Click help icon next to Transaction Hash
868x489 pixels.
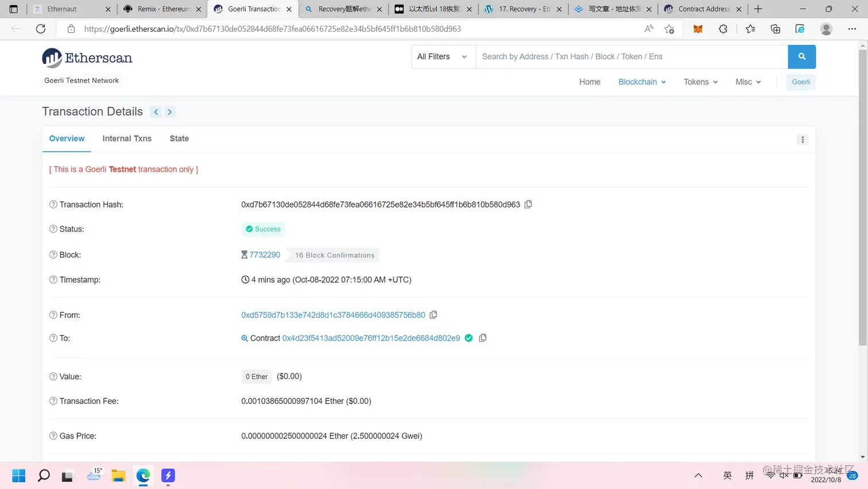coord(53,205)
